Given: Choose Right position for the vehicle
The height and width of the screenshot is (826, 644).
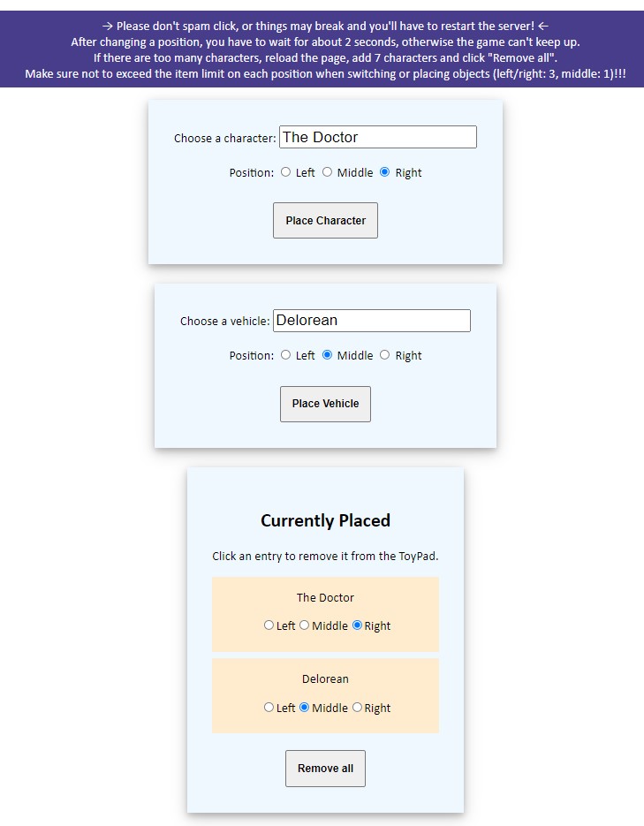Looking at the screenshot, I should tap(384, 355).
